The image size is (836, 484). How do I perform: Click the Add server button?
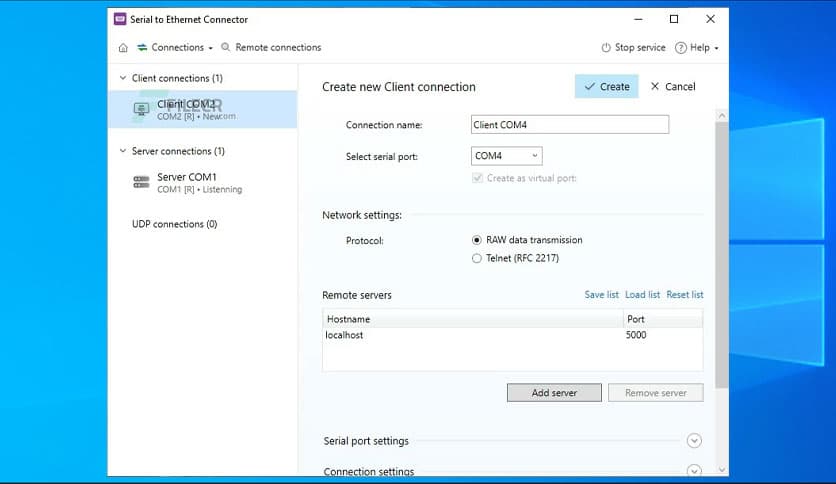tap(554, 393)
